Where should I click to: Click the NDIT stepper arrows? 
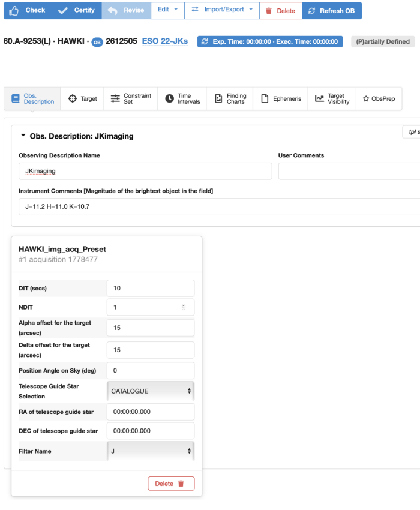point(184,307)
